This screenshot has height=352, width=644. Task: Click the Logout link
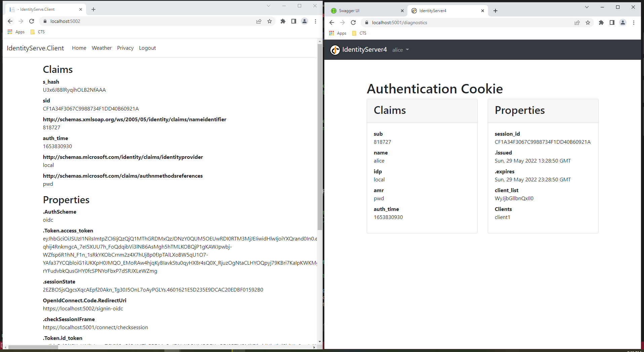point(147,48)
